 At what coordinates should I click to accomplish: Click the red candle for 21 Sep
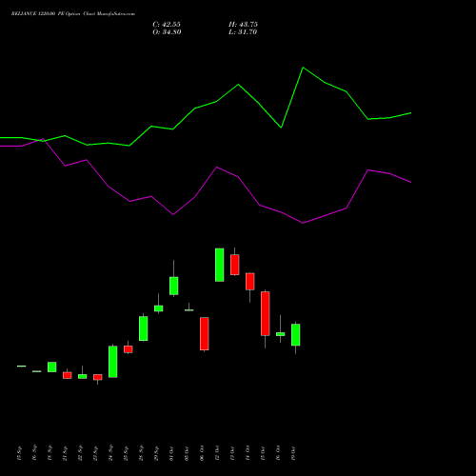coord(68,375)
